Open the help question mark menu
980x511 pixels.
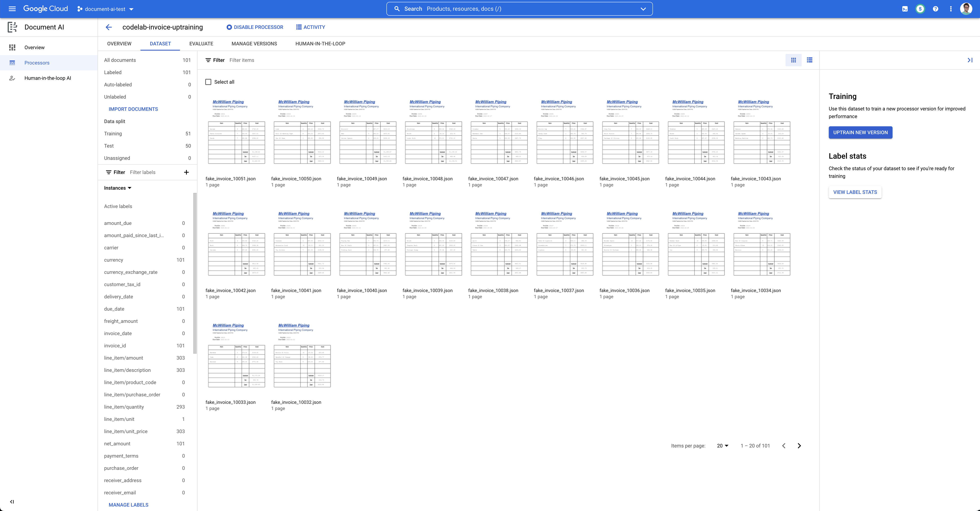click(x=935, y=9)
